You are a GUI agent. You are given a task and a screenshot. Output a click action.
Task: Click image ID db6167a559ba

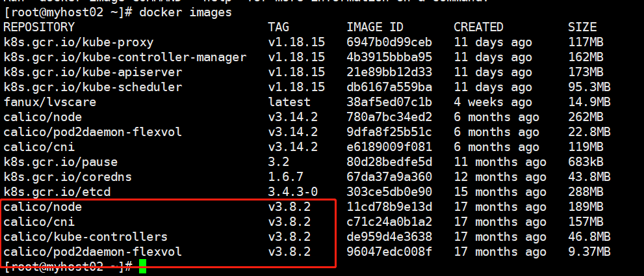(389, 87)
